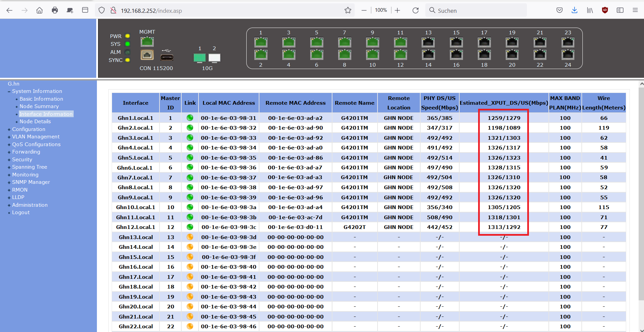Click 10G port 2 icon
The width and height of the screenshot is (644, 332).
[214, 58]
